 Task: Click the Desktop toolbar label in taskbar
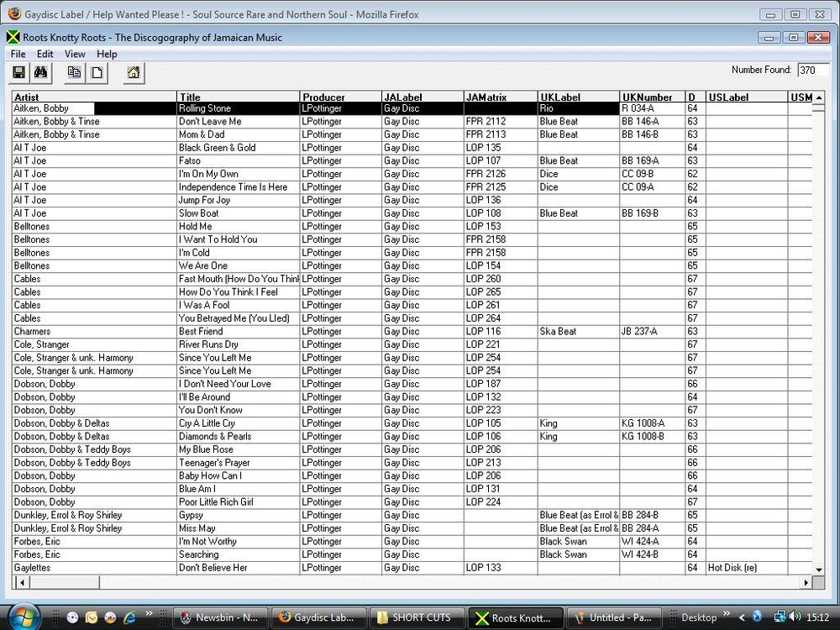pos(699,617)
